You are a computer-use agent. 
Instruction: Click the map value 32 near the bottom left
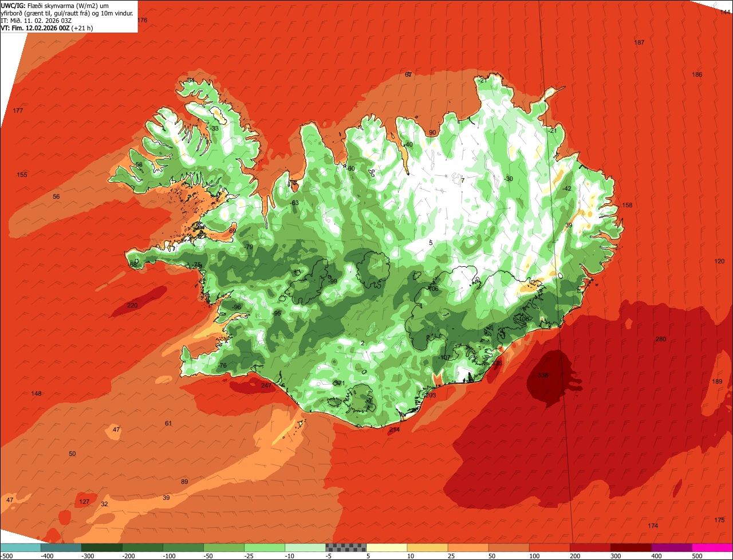pyautogui.click(x=104, y=504)
